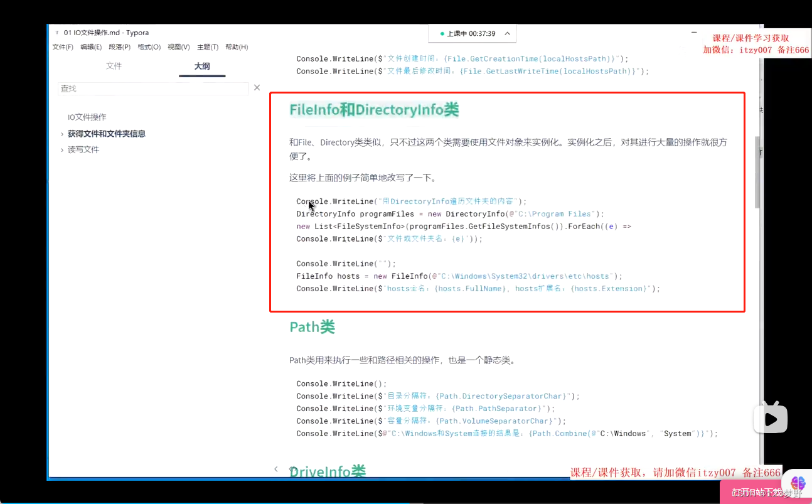
Task: Click the left chevron near DriveInfo类 heading
Action: point(276,468)
